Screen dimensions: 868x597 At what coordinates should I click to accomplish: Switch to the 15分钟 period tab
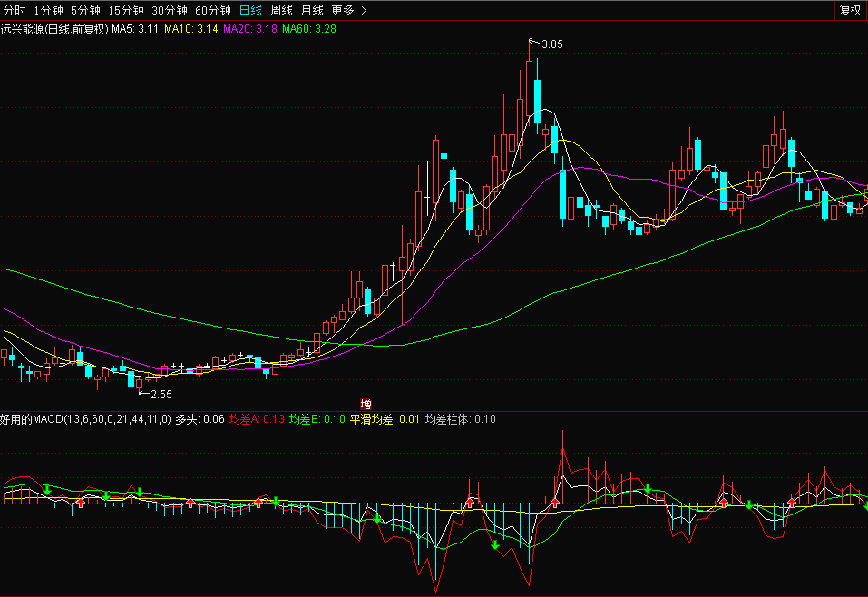(x=125, y=10)
